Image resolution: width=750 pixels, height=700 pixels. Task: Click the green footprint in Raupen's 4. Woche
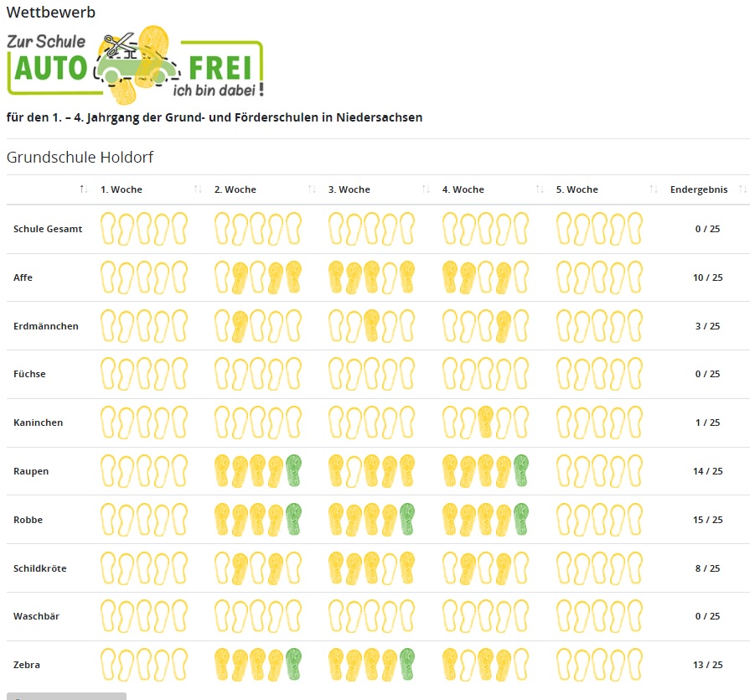(x=520, y=470)
